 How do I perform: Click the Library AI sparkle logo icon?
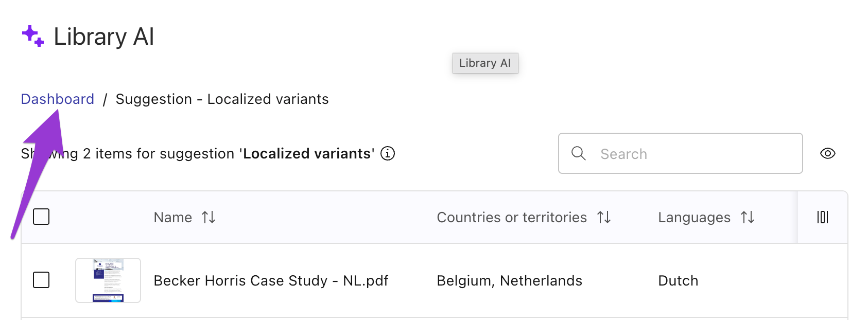[33, 36]
